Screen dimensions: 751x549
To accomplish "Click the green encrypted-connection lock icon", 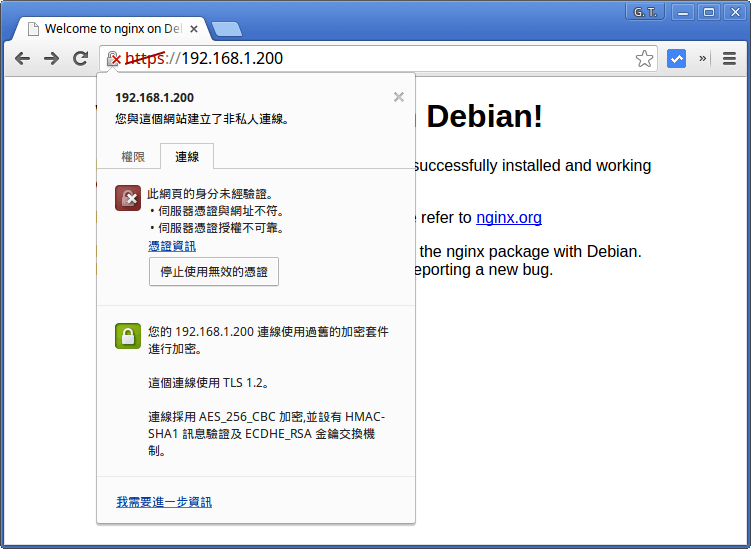I will point(128,336).
